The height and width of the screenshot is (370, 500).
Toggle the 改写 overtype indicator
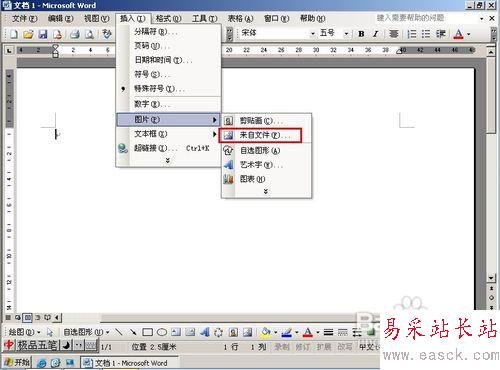(345, 347)
